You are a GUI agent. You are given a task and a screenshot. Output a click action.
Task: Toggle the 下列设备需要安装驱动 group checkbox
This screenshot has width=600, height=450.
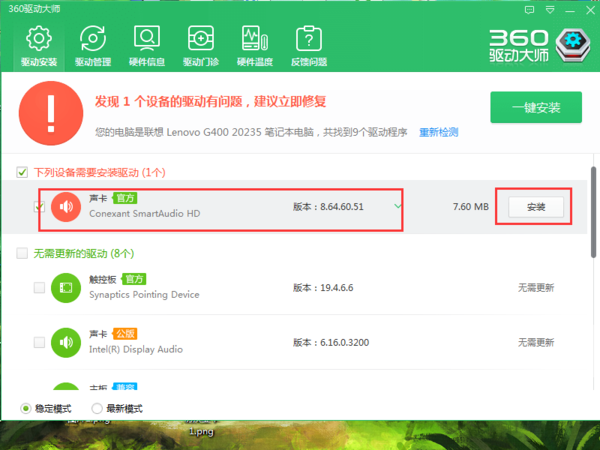pyautogui.click(x=22, y=172)
